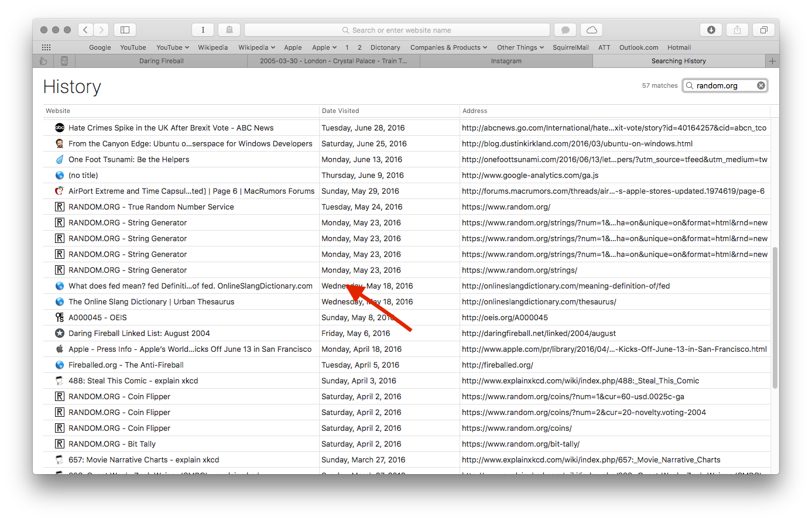Click address https://www.random.org/coins/
This screenshot has width=812, height=521.
coord(516,428)
